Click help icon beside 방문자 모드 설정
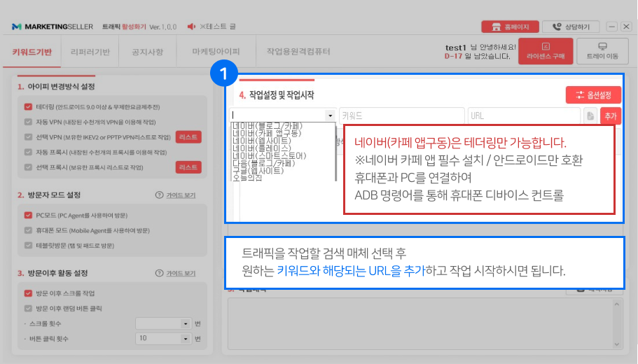The image size is (638, 364). [x=159, y=195]
